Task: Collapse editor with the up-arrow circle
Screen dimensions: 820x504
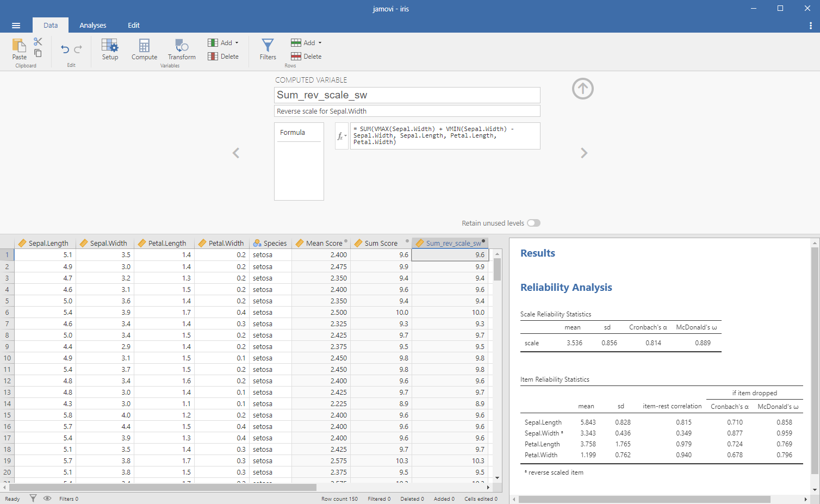Action: (x=582, y=89)
